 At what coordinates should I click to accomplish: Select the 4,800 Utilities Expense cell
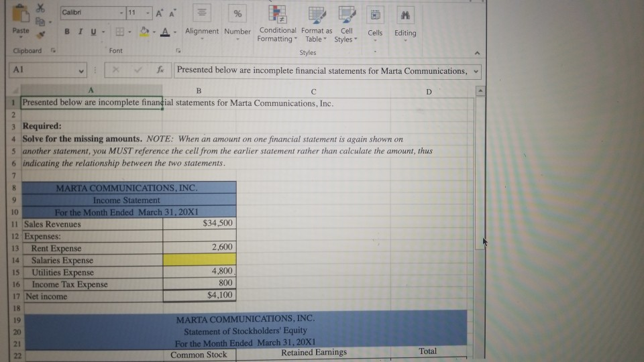[x=199, y=271]
